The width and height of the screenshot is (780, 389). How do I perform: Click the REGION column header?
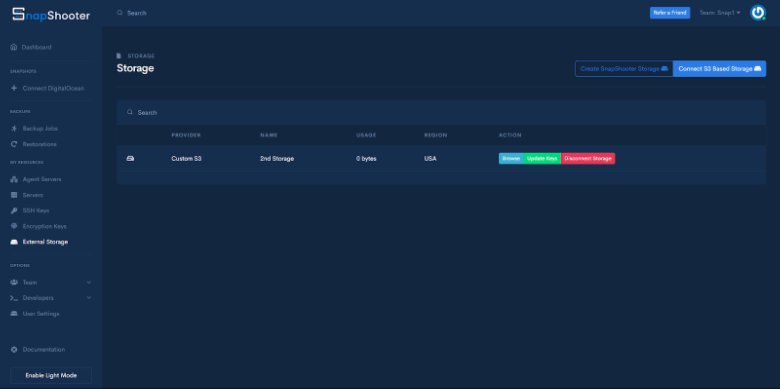436,135
